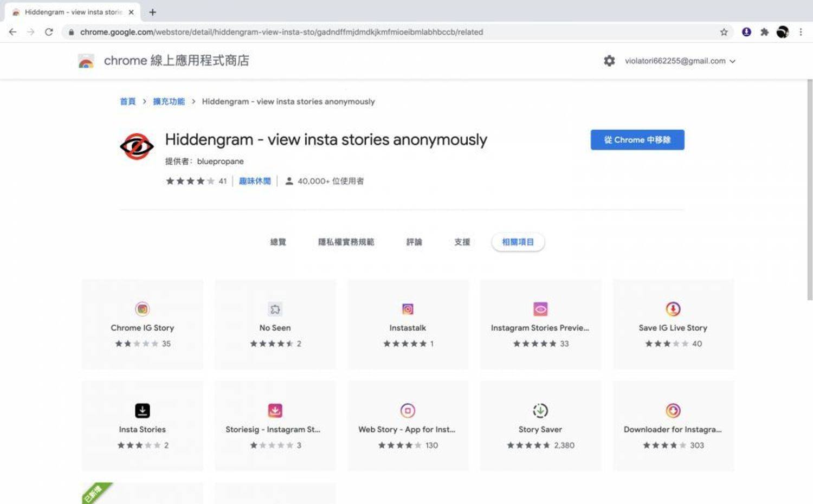Select the 相關項目 tab
Screen dimensions: 813x504
(x=518, y=242)
